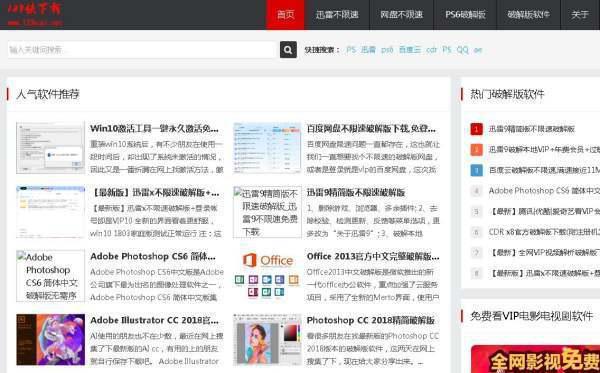Open the Win10激活工具 article thumbnail
Viewport: 600px width, 373px height.
click(51, 148)
